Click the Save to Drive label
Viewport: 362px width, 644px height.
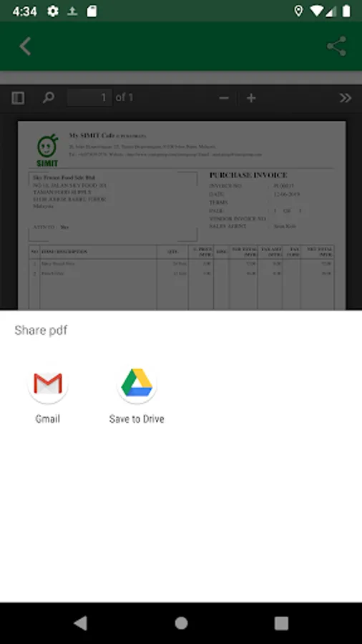[x=137, y=419]
